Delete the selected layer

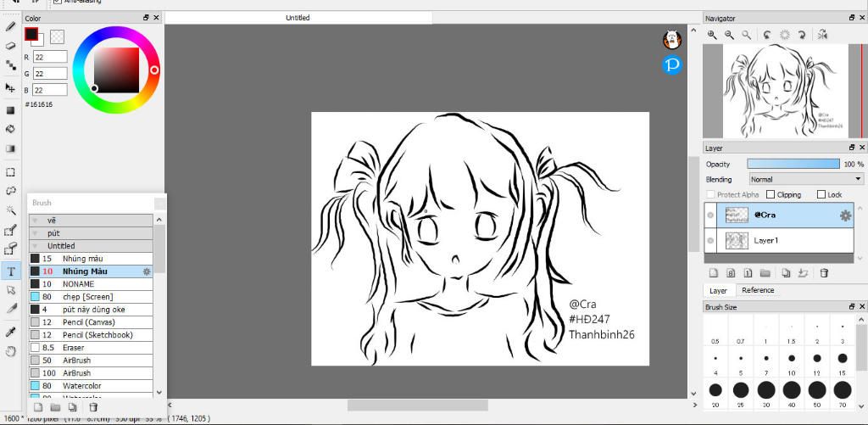coord(824,272)
